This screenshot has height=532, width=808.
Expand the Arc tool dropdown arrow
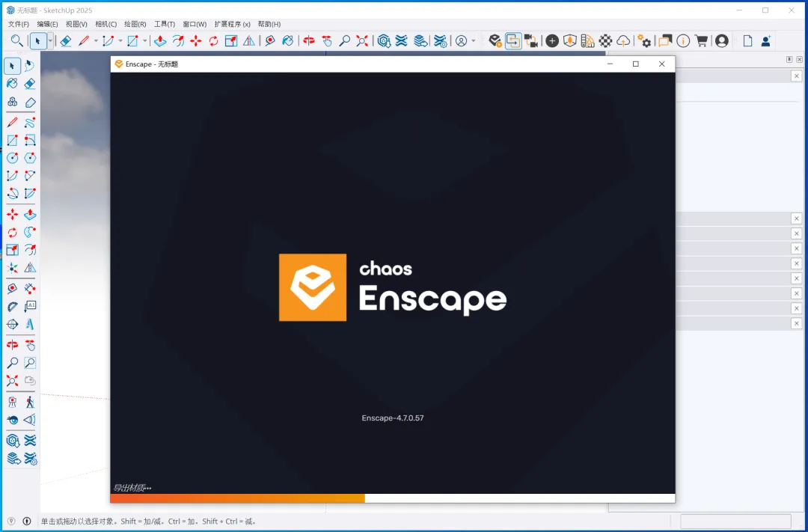click(120, 40)
